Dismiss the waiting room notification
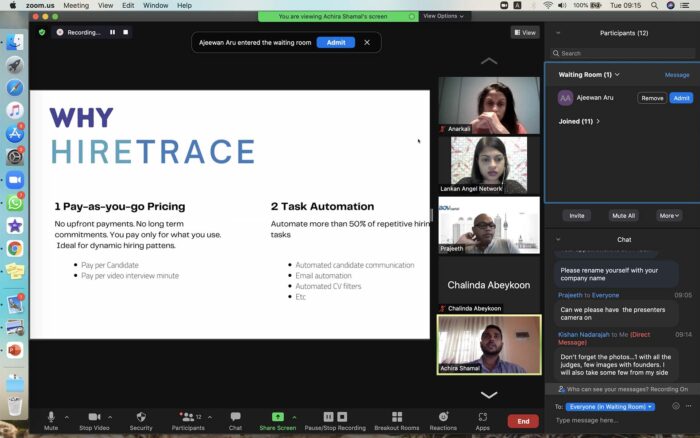The image size is (700, 438). (x=367, y=42)
